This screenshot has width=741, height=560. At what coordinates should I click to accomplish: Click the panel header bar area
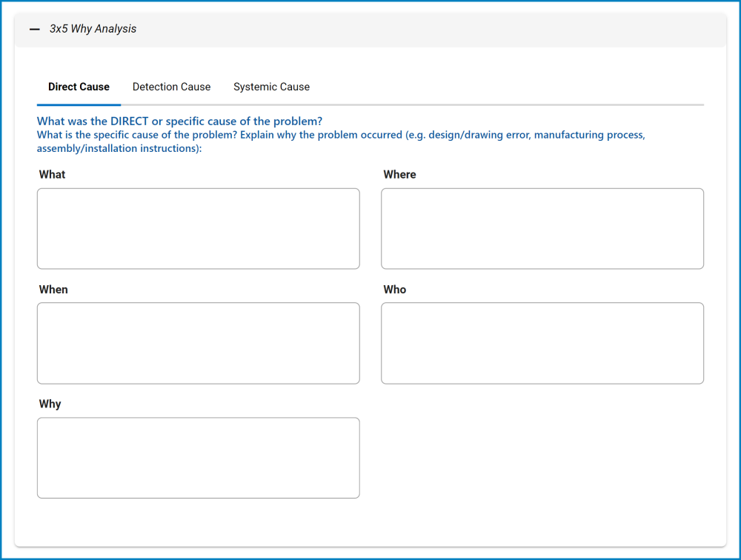point(370,29)
